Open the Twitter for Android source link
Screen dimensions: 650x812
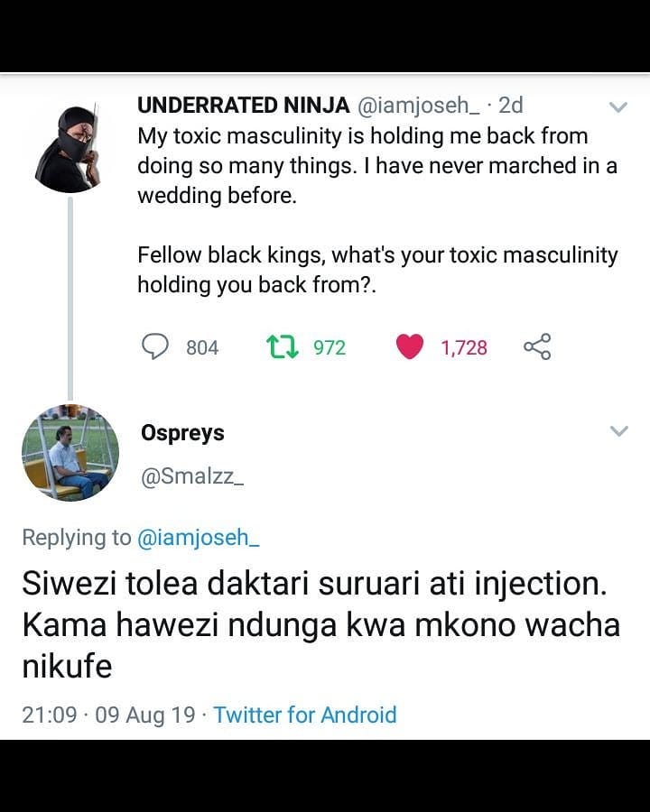[305, 715]
